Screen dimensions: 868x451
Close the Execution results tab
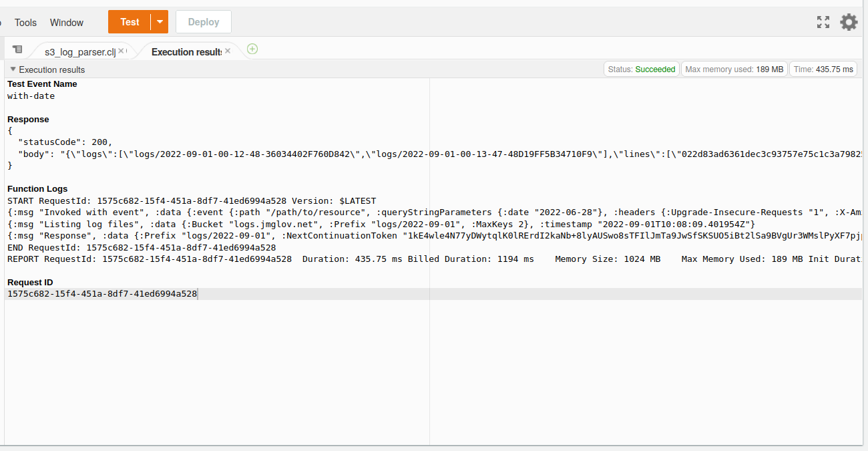tap(228, 51)
